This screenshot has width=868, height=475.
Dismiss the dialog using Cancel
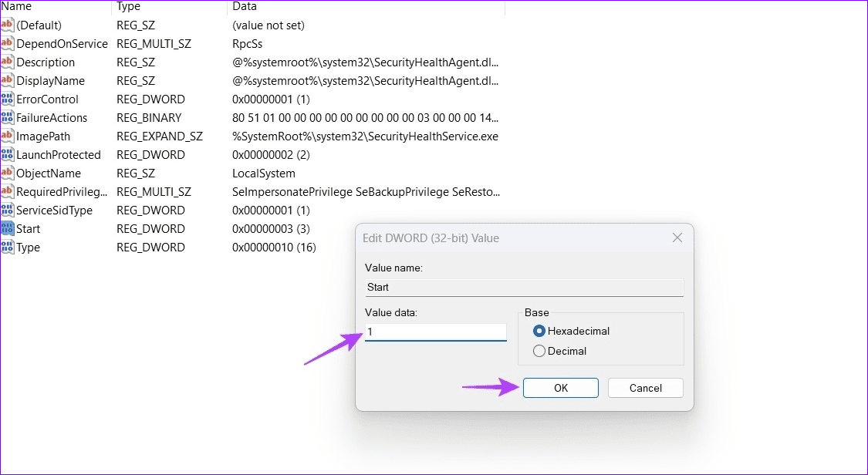[645, 388]
